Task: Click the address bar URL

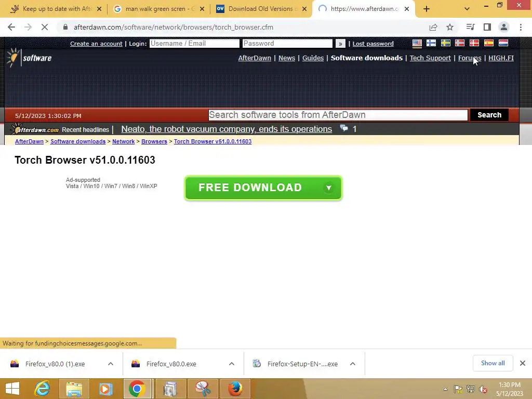Action: click(x=174, y=27)
